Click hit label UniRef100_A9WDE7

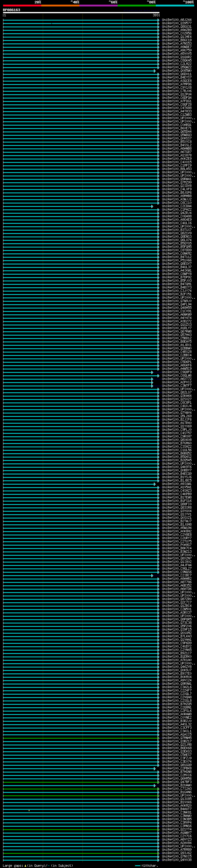point(177,47)
